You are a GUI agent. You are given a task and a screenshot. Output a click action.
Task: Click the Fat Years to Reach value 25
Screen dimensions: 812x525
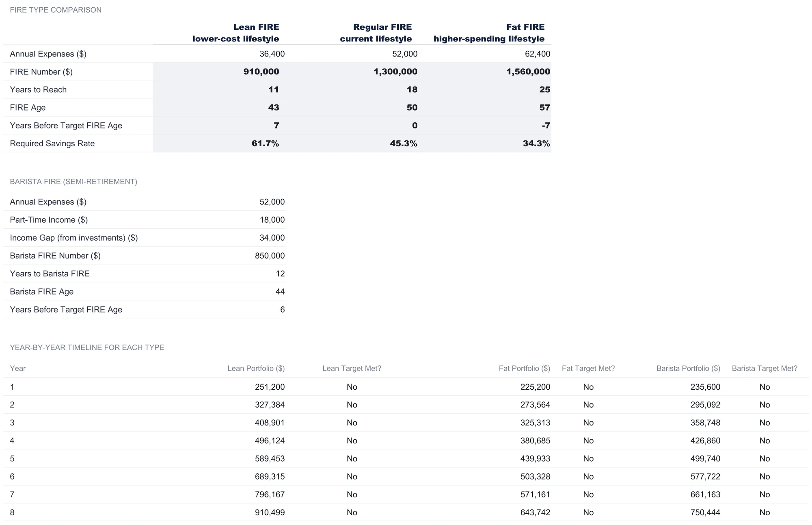pyautogui.click(x=545, y=90)
